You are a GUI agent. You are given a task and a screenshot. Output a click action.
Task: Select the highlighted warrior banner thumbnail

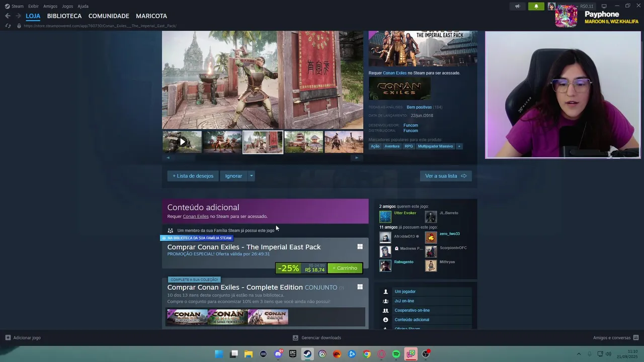(263, 142)
